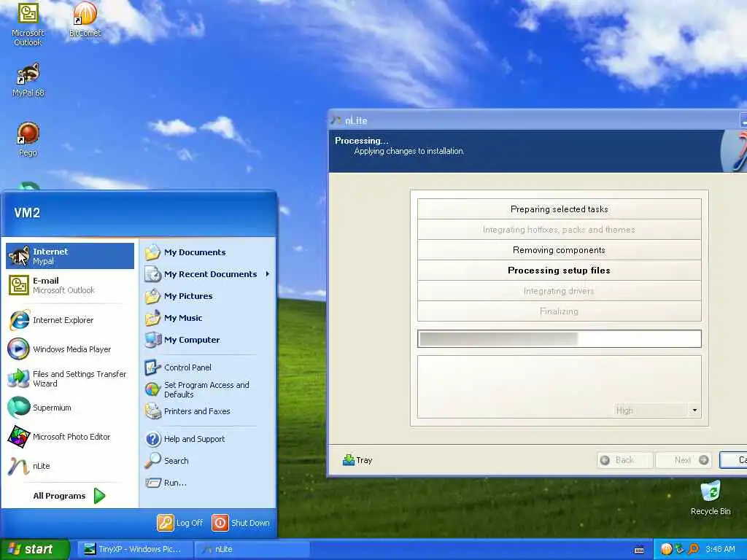Switch to TinyXP - Windows Picture taskbar item
Image resolution: width=747 pixels, height=560 pixels.
(x=134, y=549)
